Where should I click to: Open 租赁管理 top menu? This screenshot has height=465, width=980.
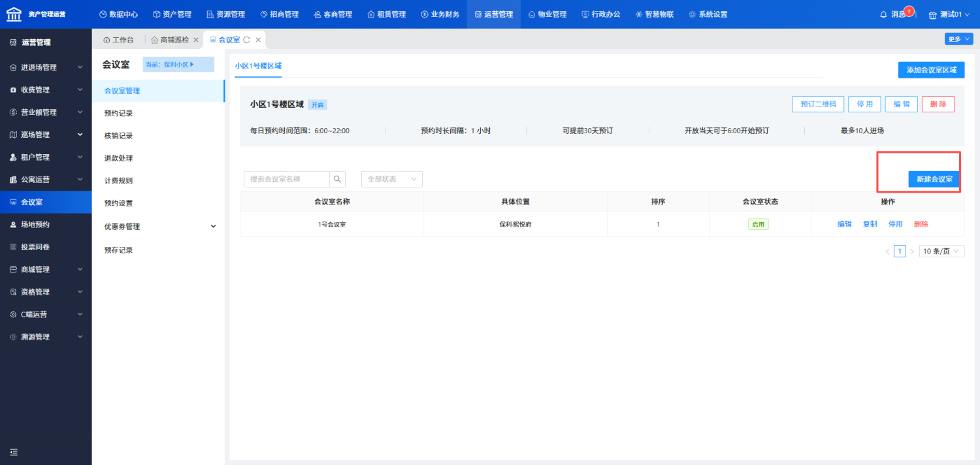coord(386,14)
